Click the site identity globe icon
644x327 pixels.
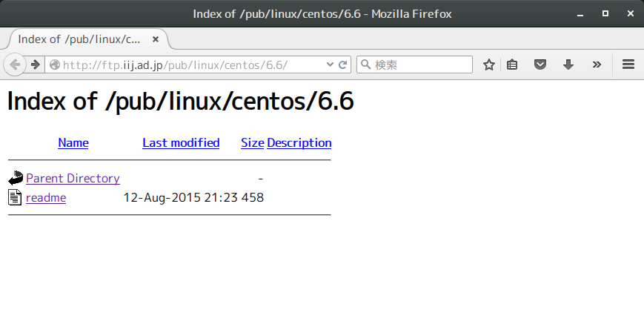pos(54,65)
